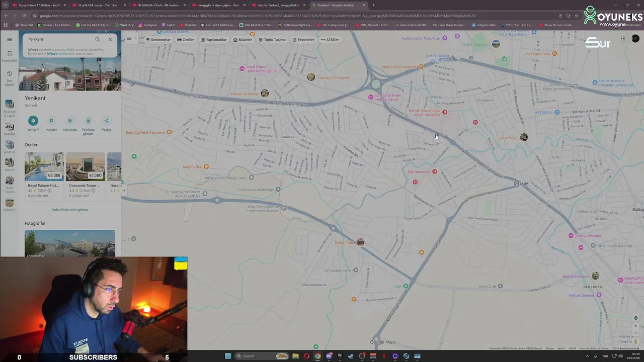644x362 pixels.
Task: Open a new browser tab
Action: (373, 5)
